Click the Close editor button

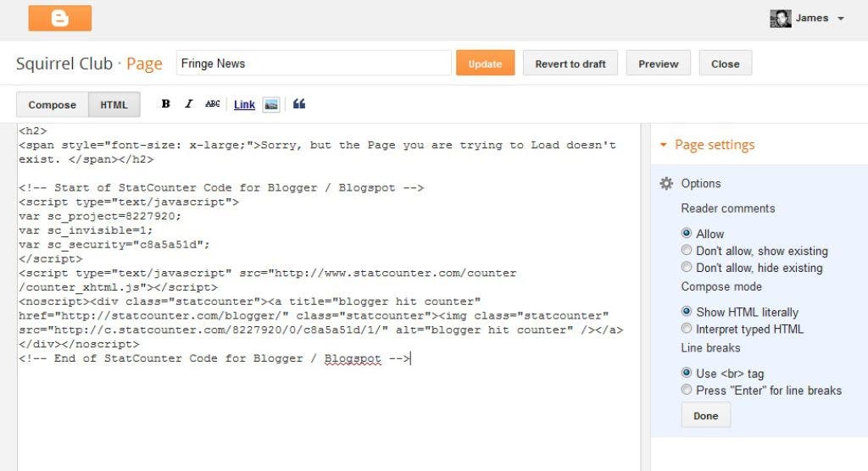tap(726, 64)
